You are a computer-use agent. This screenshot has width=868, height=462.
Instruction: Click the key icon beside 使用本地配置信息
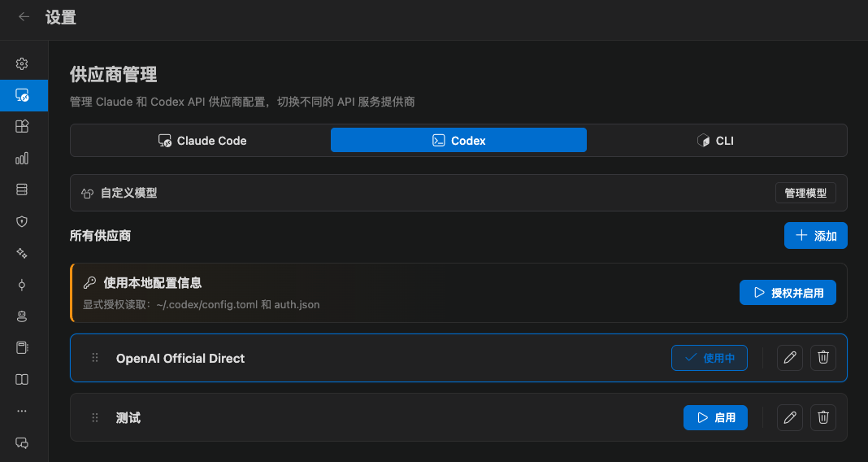89,282
